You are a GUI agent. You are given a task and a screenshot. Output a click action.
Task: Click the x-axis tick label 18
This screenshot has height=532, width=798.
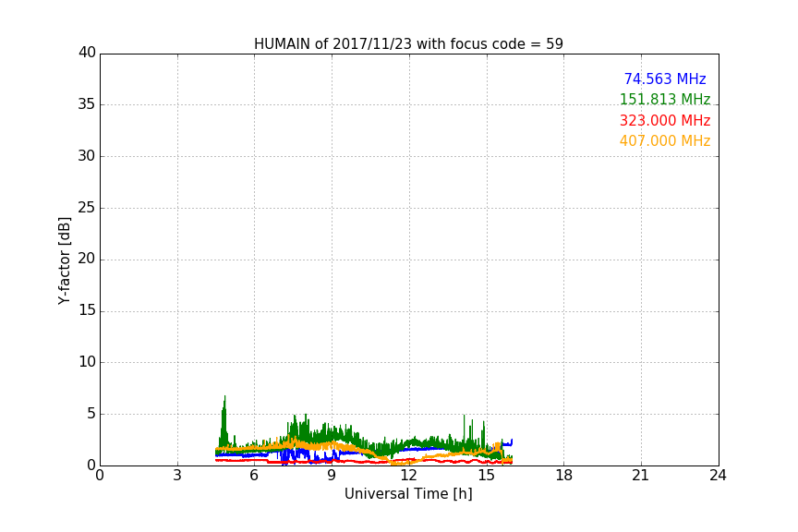click(x=564, y=476)
